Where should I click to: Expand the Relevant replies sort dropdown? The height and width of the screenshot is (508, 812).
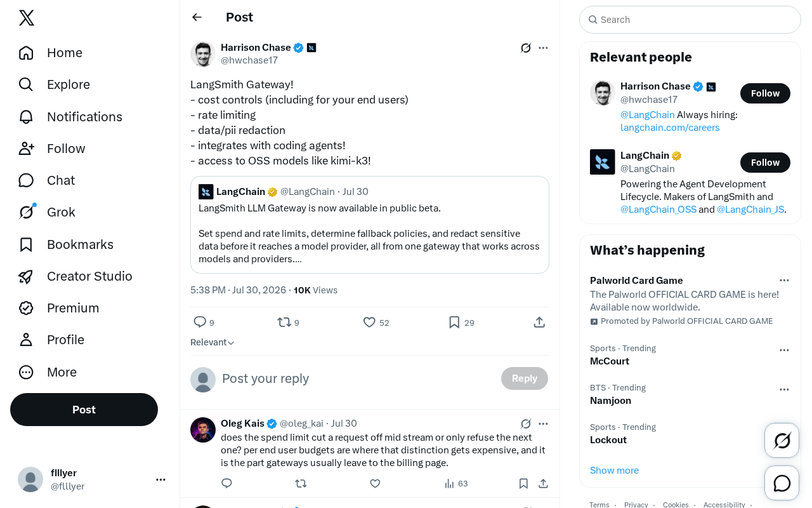pyautogui.click(x=213, y=342)
